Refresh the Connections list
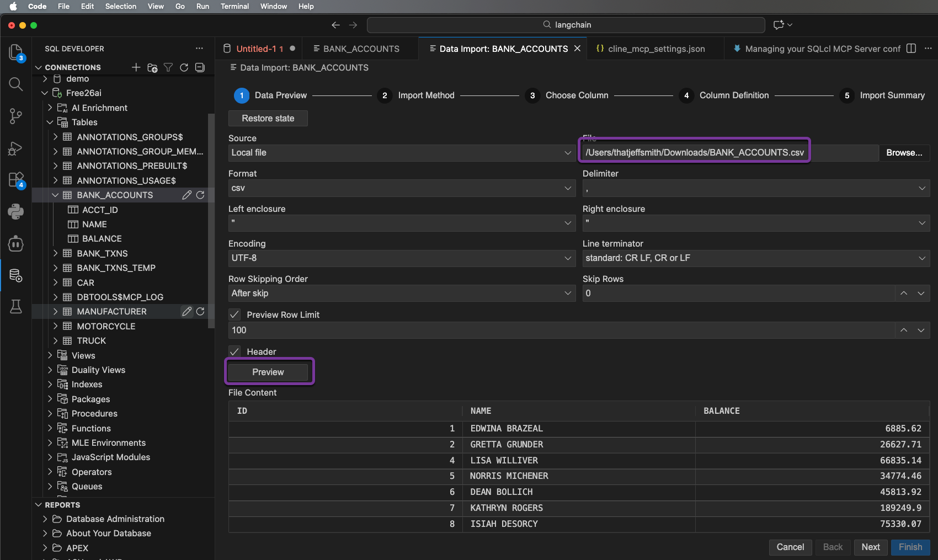The height and width of the screenshot is (560, 938). (184, 67)
